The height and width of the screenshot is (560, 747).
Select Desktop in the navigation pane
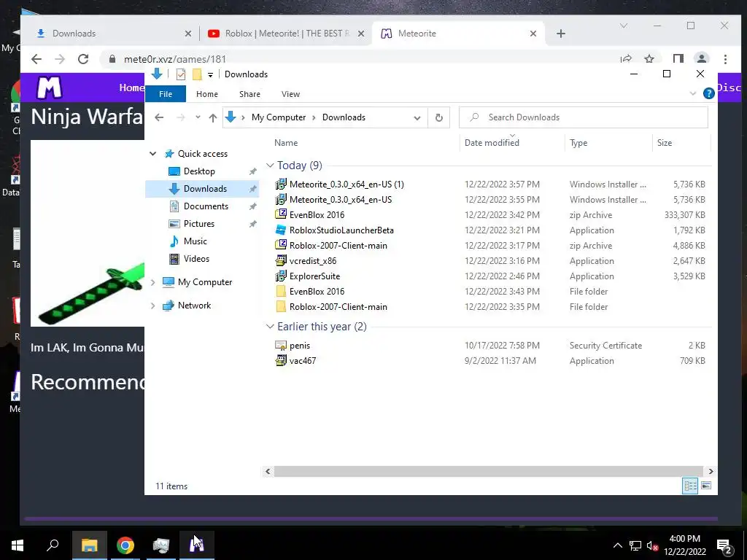click(x=199, y=171)
